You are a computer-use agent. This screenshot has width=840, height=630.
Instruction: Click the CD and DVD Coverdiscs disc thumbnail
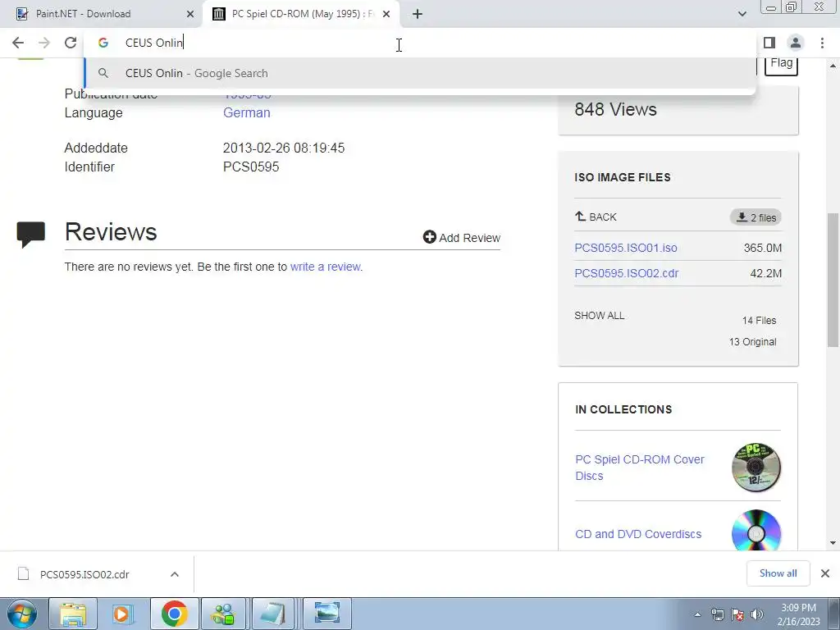tap(756, 531)
